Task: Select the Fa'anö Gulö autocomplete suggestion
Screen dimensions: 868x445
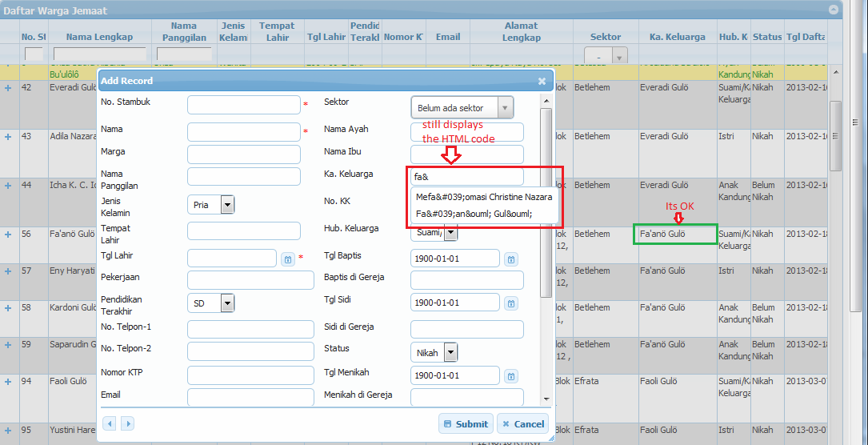Action: tap(474, 214)
